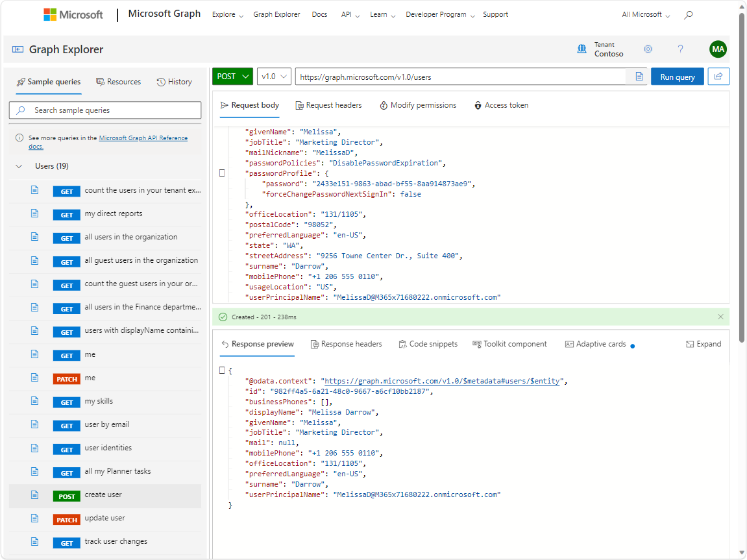Click doc icon beside user by email
Viewport: 747px width, 560px height.
[x=35, y=424]
